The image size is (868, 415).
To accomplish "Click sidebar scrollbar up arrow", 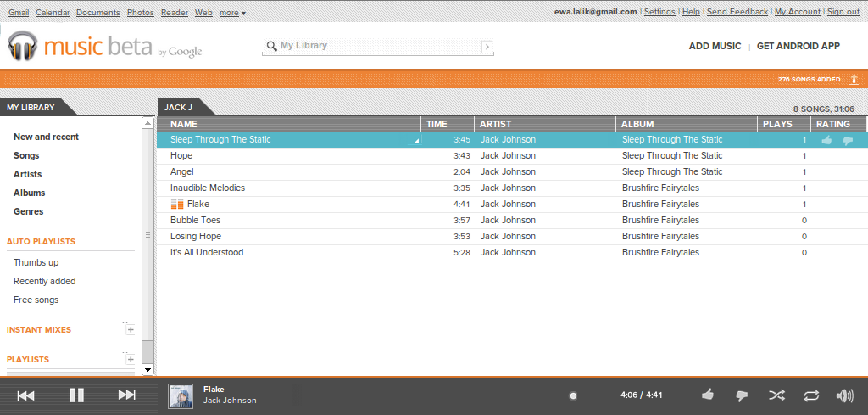I will 147,123.
